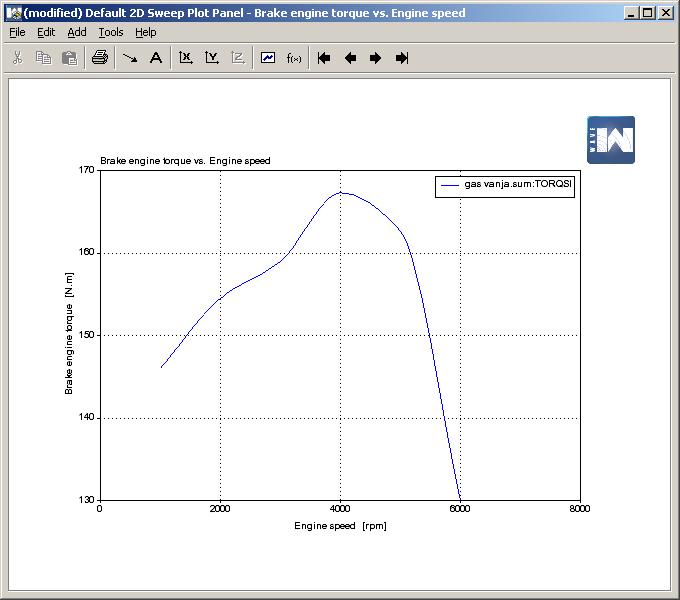Image resolution: width=680 pixels, height=600 pixels.
Task: Open the f(x) function tool
Action: pos(294,58)
